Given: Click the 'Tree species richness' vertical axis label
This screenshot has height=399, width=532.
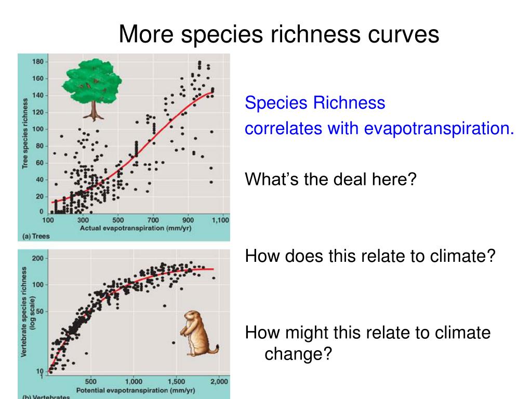Looking at the screenshot, I should pos(25,133).
